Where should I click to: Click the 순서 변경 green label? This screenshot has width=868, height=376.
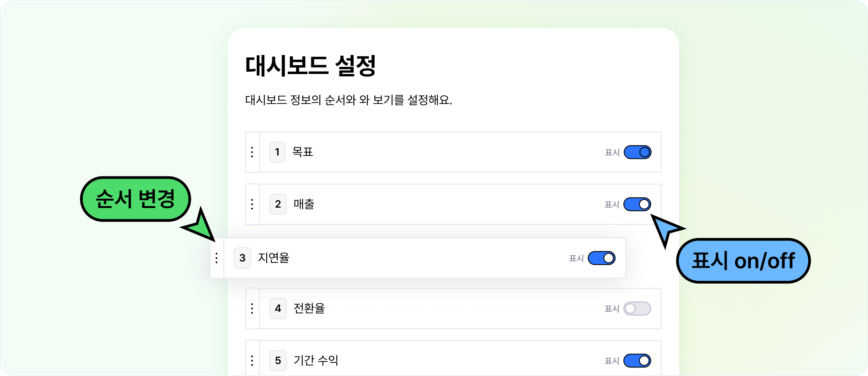[x=135, y=199]
